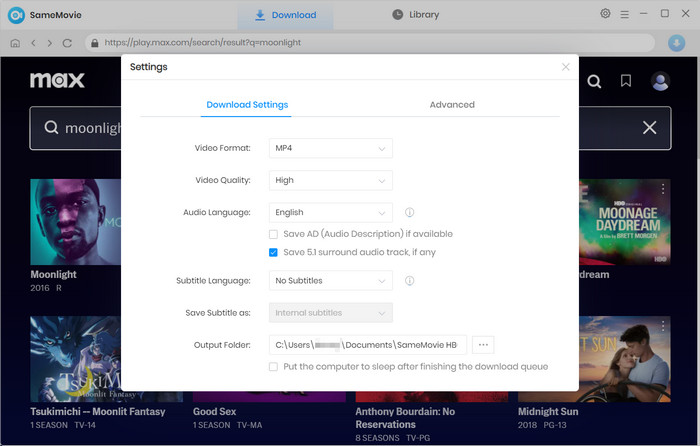Switch to the Download tab
700x446 pixels.
point(285,15)
